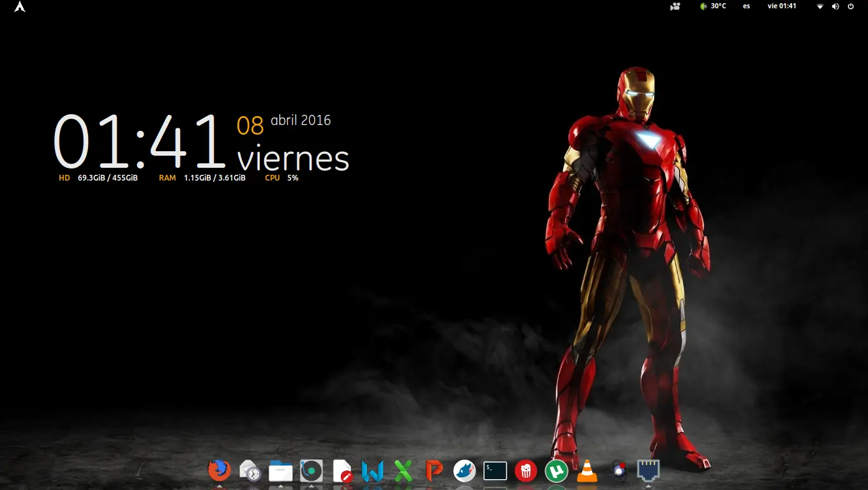Click the CPU '5%' value

pos(293,178)
